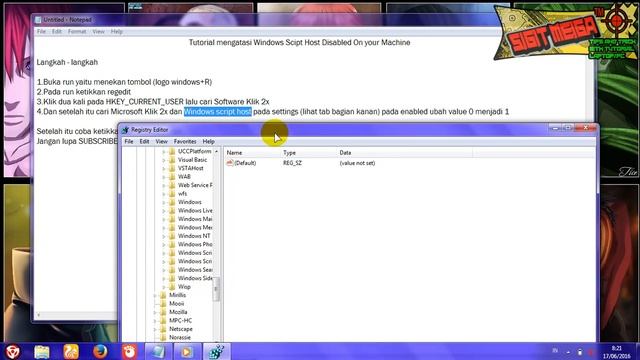The width and height of the screenshot is (640, 360).
Task: Select the Netscape key label
Action: [x=180, y=329]
